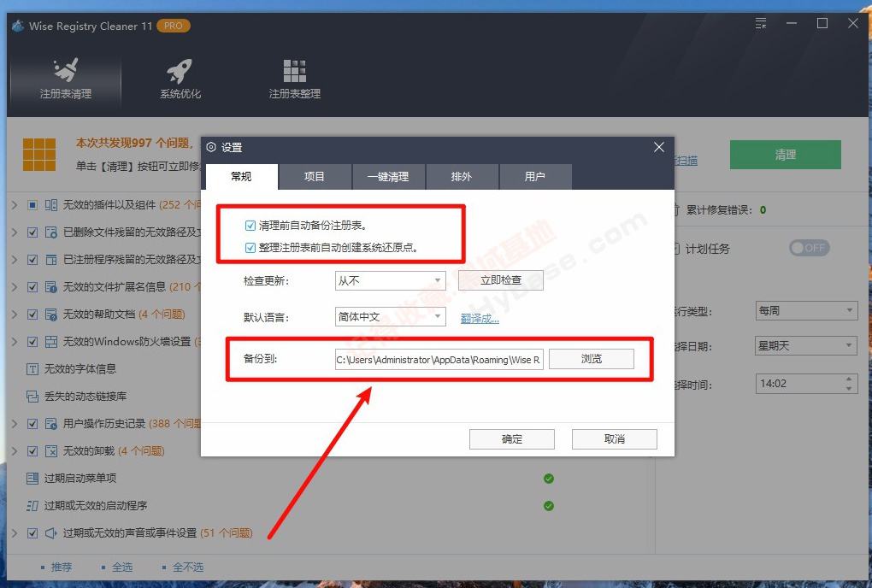This screenshot has height=588, width=872.
Task: Switch to the 一键清理 tab
Action: pos(388,177)
